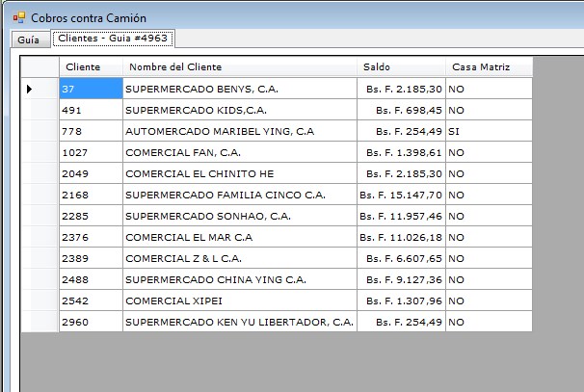The image size is (584, 392).
Task: Select client number cell 491
Action: point(91,110)
